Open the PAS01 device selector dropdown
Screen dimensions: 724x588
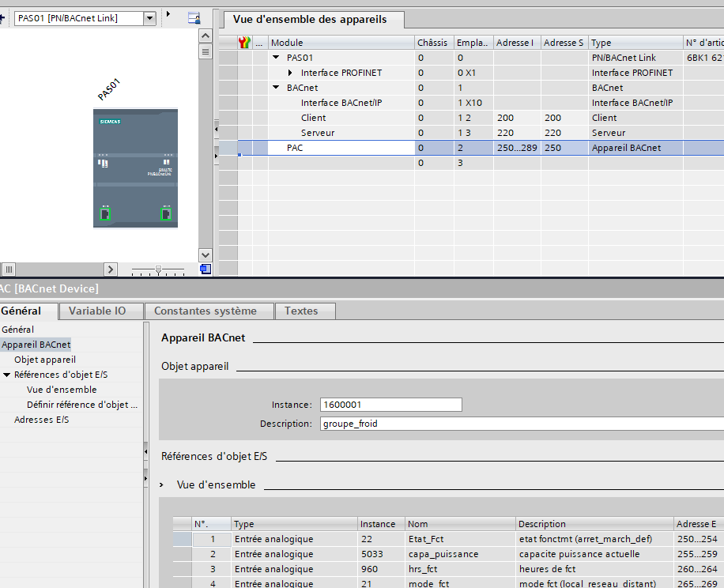pyautogui.click(x=149, y=18)
